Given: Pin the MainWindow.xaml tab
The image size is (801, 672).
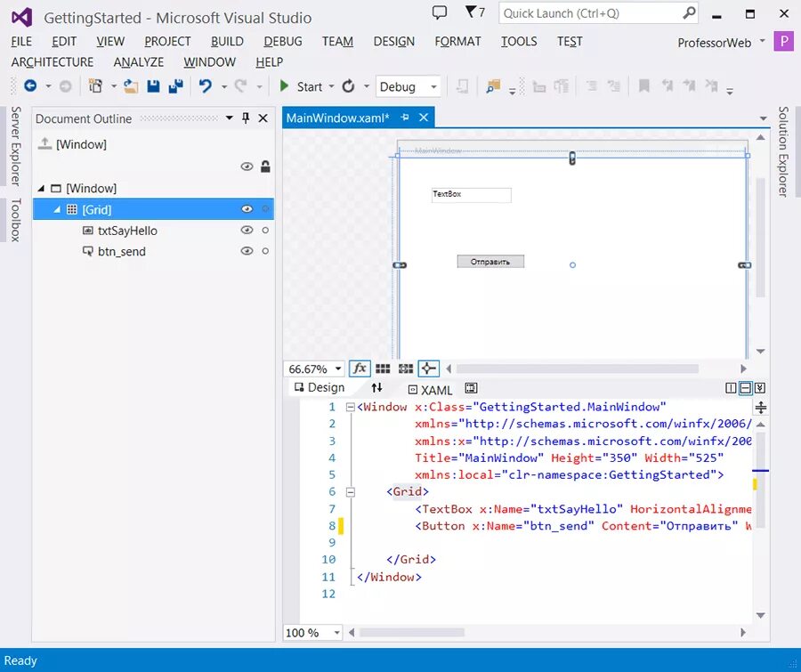Looking at the screenshot, I should 405,117.
